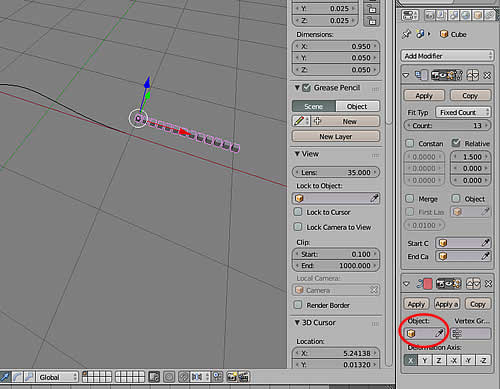This screenshot has height=389, width=500.
Task: Click the Start Cap eyedropper icon
Action: (486, 243)
